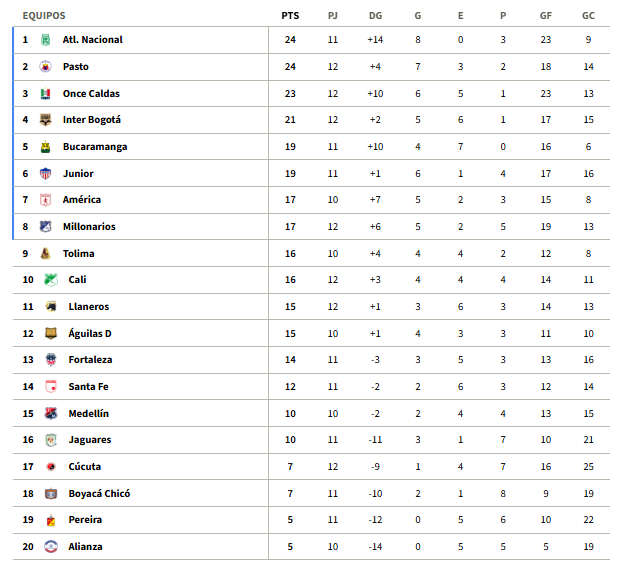This screenshot has width=626, height=567.
Task: Click the DG column header
Action: (375, 16)
